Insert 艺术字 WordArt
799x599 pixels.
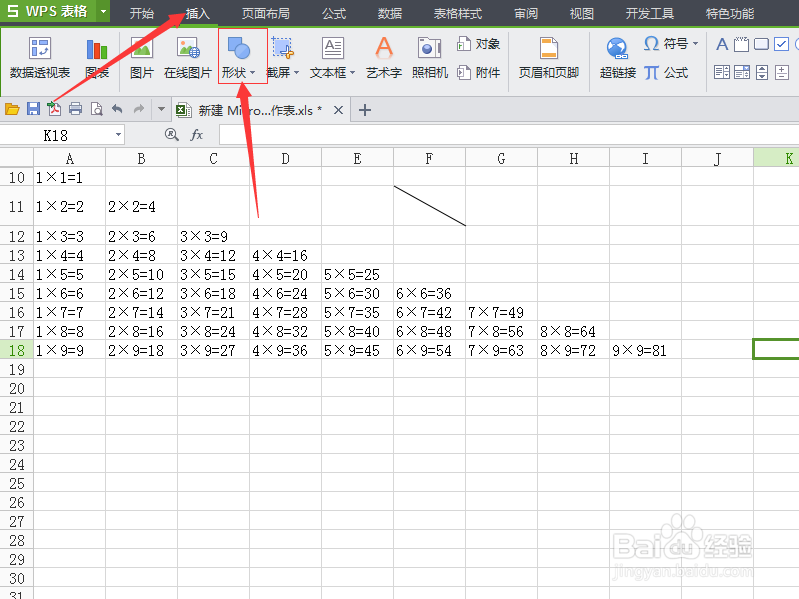click(384, 58)
